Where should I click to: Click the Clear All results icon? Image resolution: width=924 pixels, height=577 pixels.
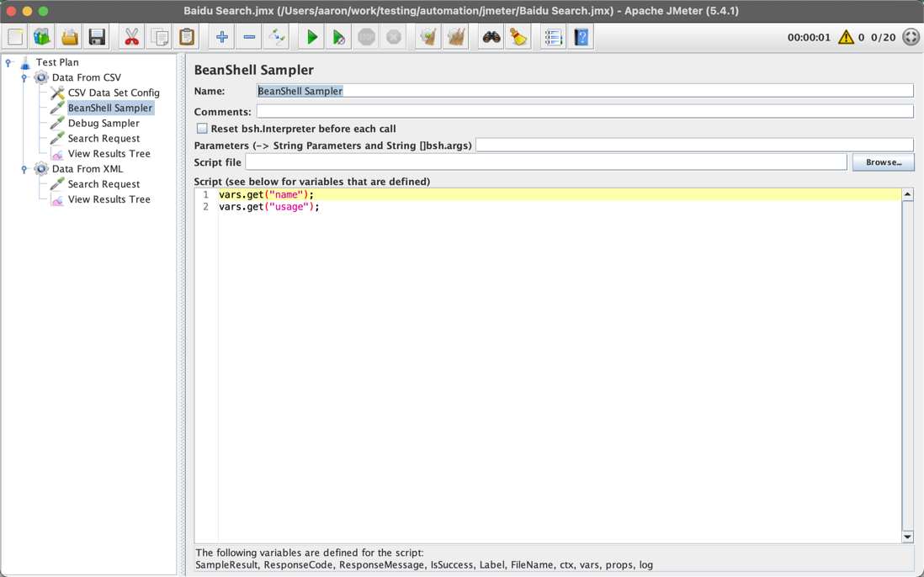point(456,37)
